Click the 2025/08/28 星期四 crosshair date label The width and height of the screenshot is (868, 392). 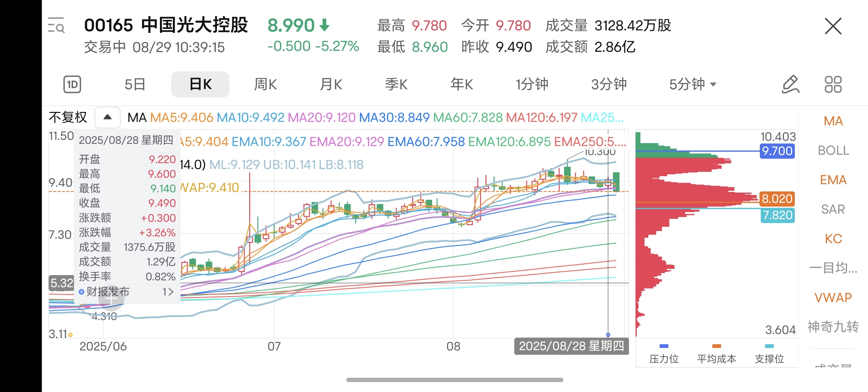coord(571,346)
